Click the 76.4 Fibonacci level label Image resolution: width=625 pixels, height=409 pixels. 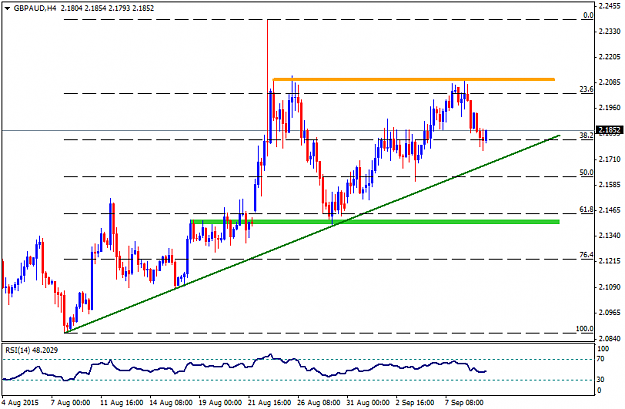(x=586, y=255)
